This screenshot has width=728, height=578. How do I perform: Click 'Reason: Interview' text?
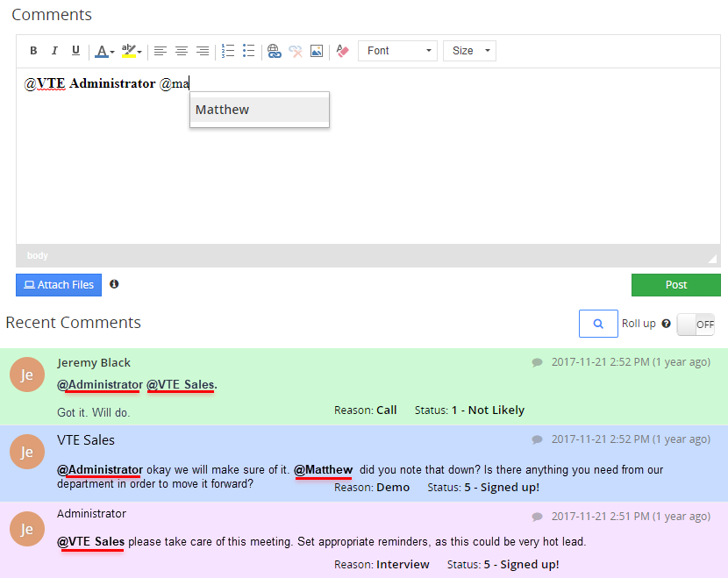(x=382, y=564)
